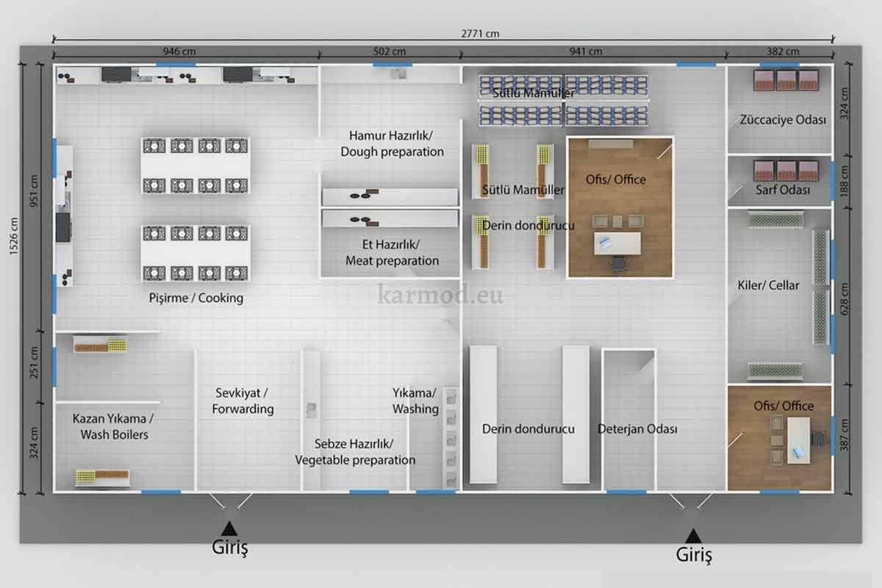This screenshot has height=588, width=882.
Task: Select the desk in the upper Ofis/Office room
Action: [618, 243]
